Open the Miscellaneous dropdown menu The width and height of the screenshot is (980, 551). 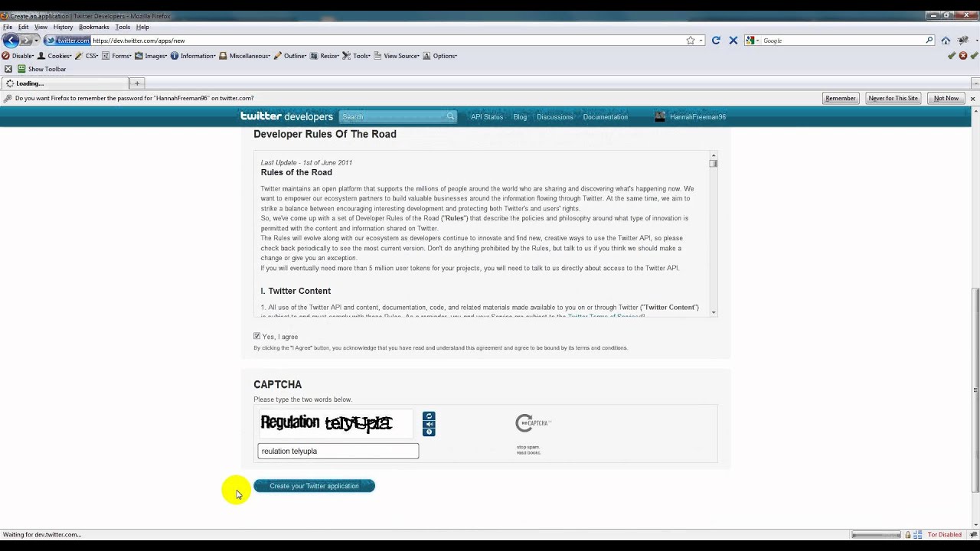pyautogui.click(x=245, y=56)
